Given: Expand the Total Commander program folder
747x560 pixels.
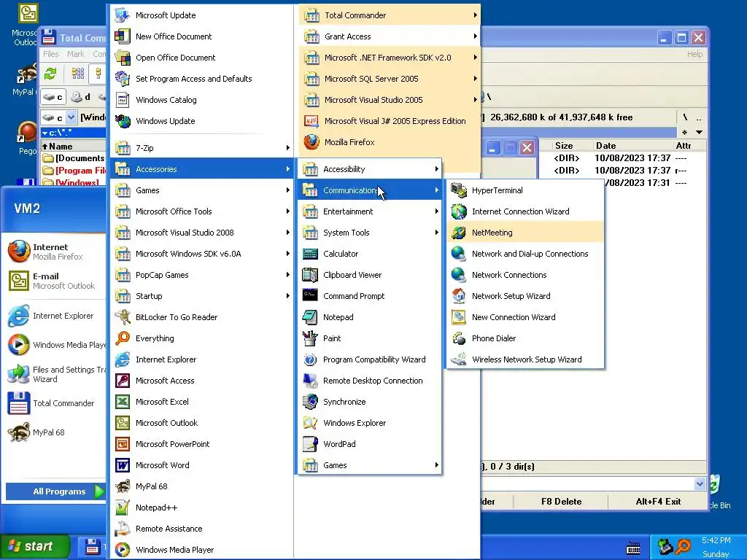Looking at the screenshot, I should pos(390,15).
